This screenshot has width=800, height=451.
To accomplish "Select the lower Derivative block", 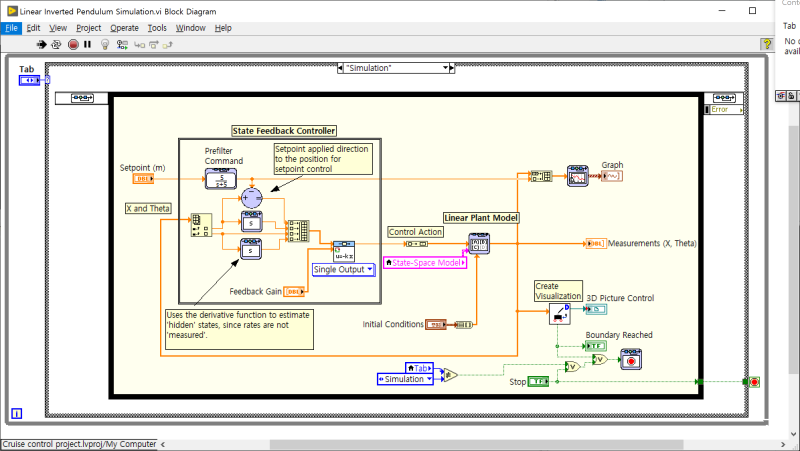I will click(251, 249).
